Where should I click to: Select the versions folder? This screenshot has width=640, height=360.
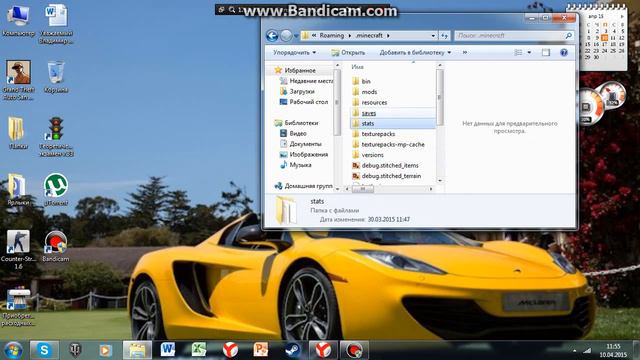point(372,155)
